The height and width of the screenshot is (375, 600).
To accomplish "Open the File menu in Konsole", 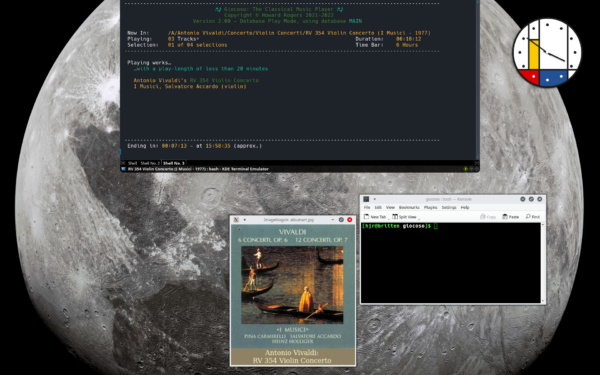I will click(367, 207).
